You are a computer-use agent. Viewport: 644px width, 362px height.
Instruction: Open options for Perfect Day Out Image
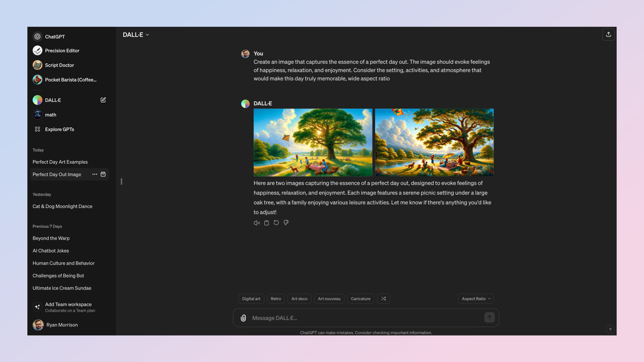tap(95, 174)
